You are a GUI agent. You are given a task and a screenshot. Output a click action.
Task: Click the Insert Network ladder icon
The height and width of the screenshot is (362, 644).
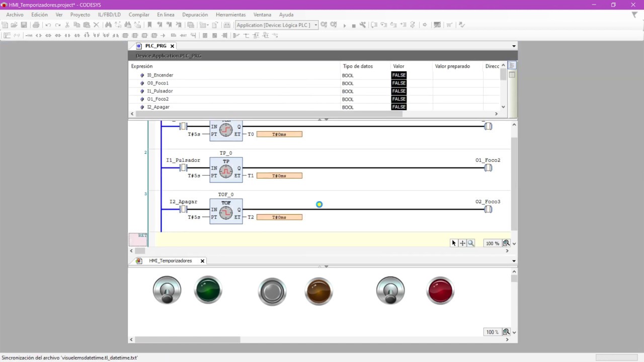(x=7, y=35)
